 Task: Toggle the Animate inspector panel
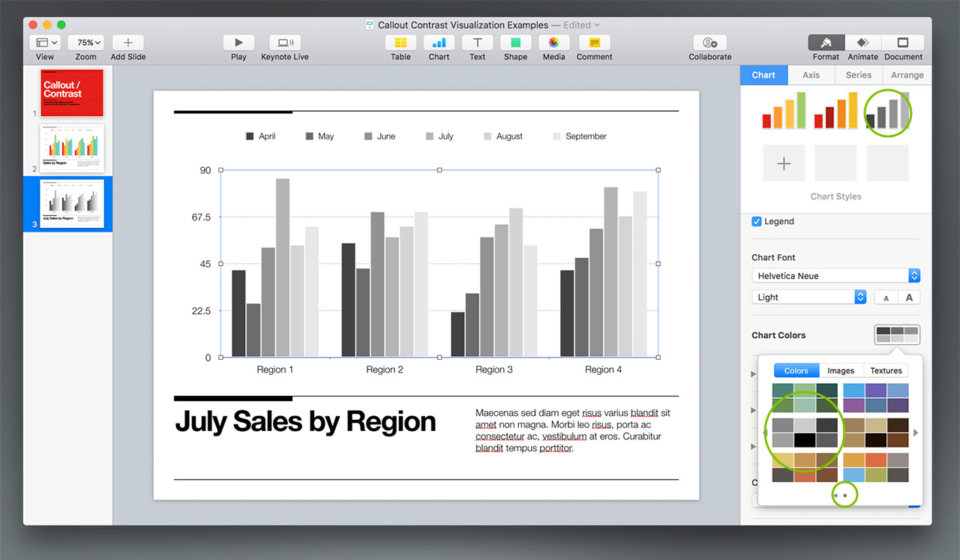pyautogui.click(x=862, y=43)
